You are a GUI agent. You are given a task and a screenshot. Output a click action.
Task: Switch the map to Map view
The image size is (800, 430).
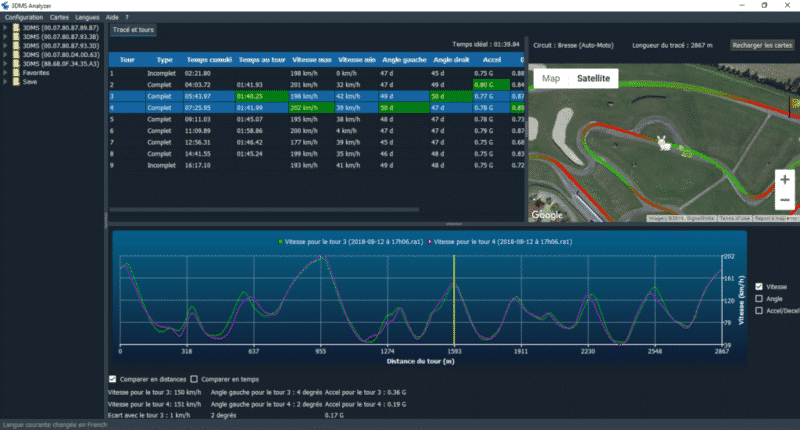(550, 79)
